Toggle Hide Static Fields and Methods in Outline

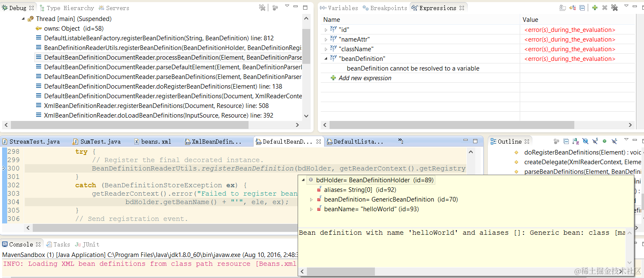595,142
